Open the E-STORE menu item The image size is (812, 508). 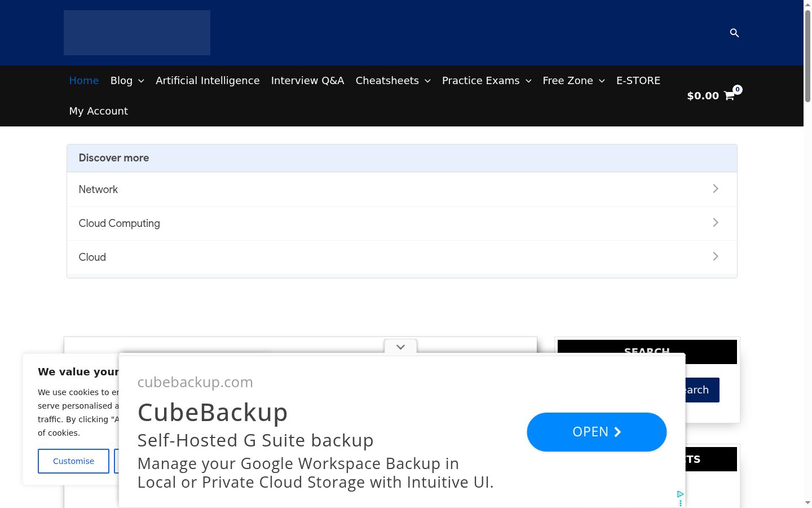click(x=638, y=81)
